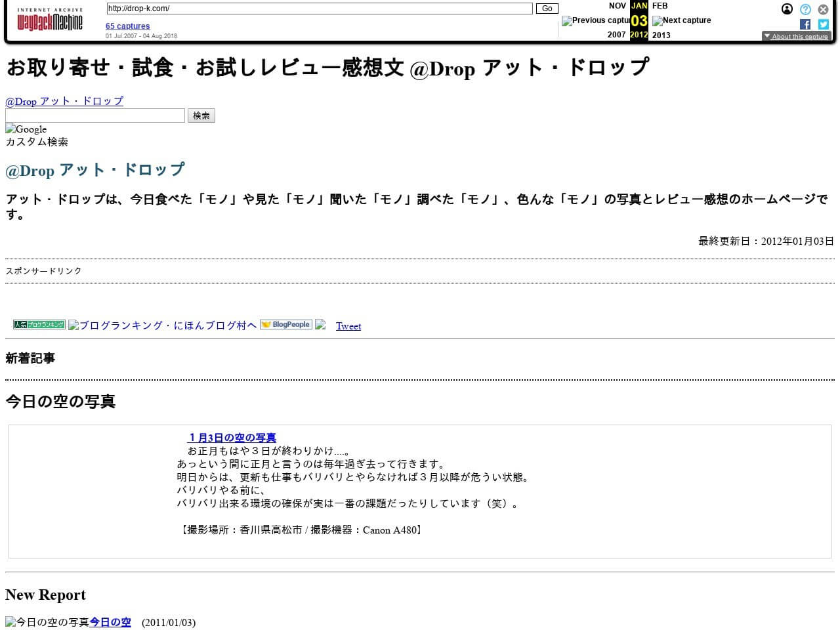The image size is (840, 630).
Task: Expand the About this capture panel
Action: 796,37
